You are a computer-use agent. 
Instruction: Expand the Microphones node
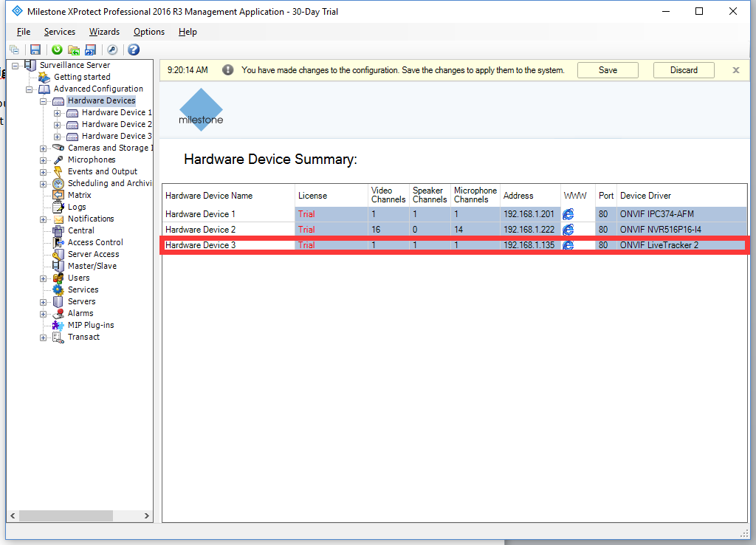pyautogui.click(x=44, y=160)
